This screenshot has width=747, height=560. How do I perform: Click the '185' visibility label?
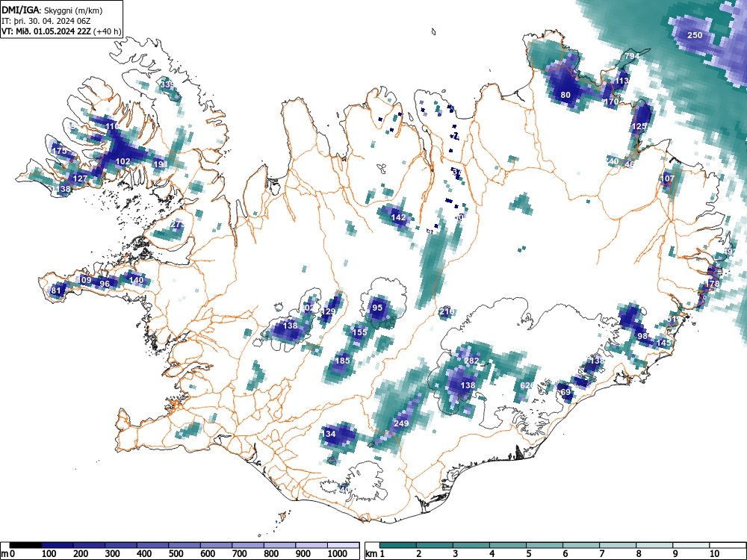click(x=343, y=361)
